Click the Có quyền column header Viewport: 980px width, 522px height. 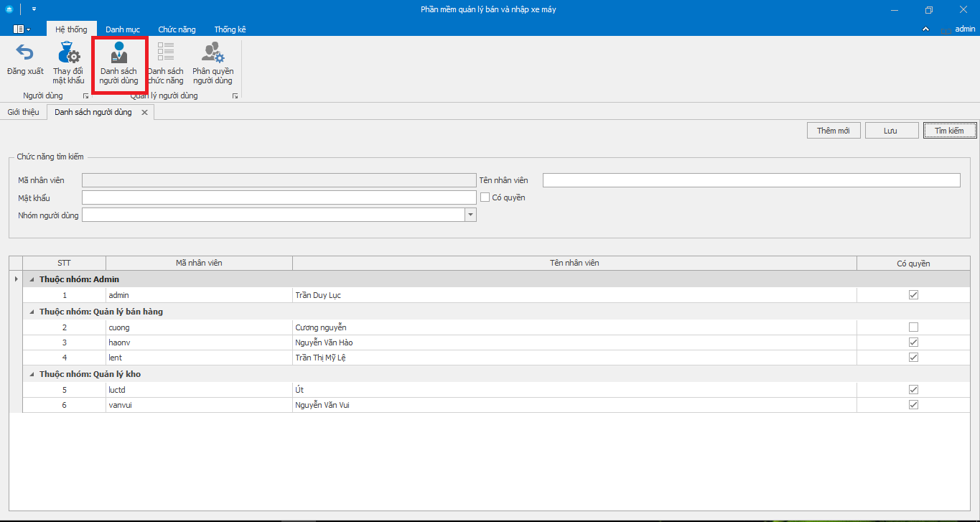[913, 263]
